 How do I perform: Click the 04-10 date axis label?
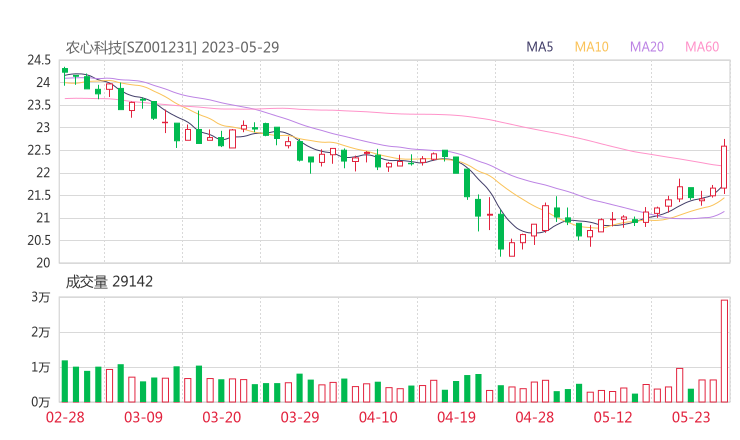(378, 417)
